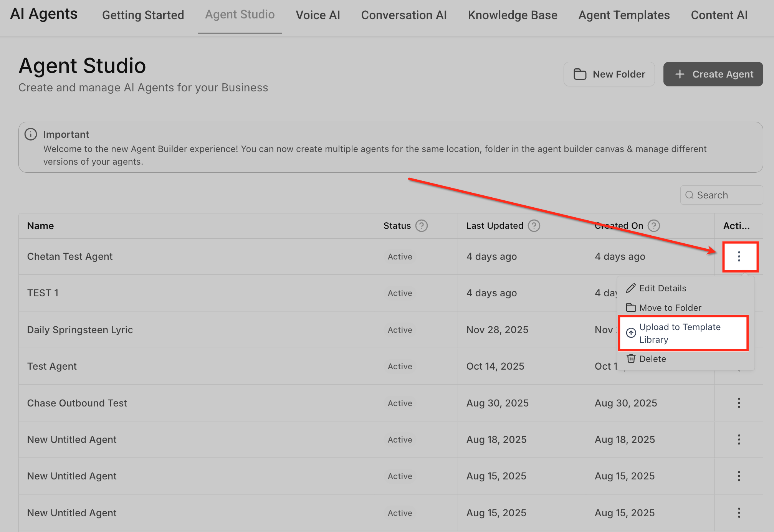774x532 pixels.
Task: Expand actions for bottom New Untitled Agent
Action: pyautogui.click(x=739, y=513)
